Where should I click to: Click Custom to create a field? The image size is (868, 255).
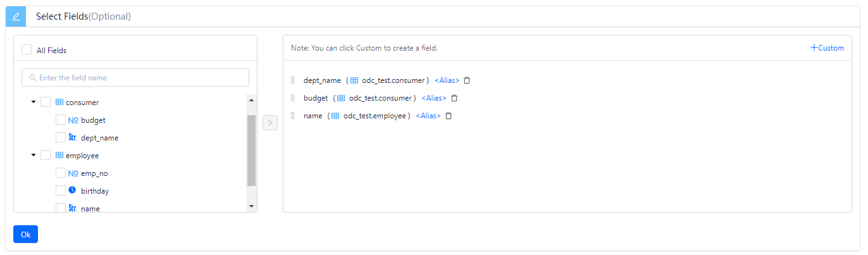coord(827,48)
